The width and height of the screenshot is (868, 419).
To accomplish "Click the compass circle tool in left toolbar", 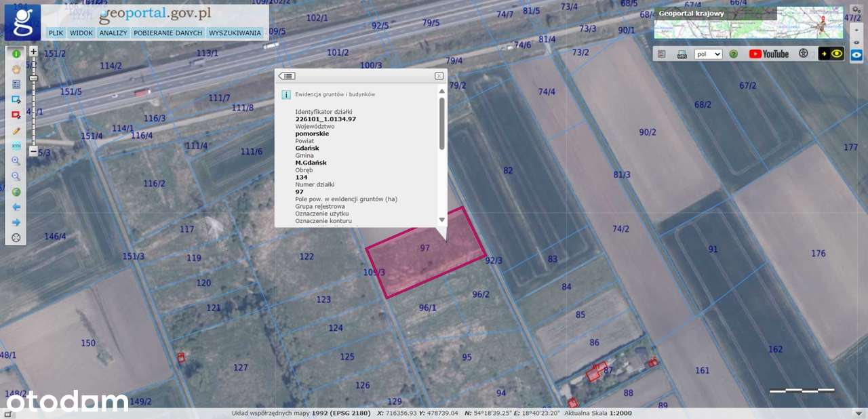I will [x=16, y=238].
